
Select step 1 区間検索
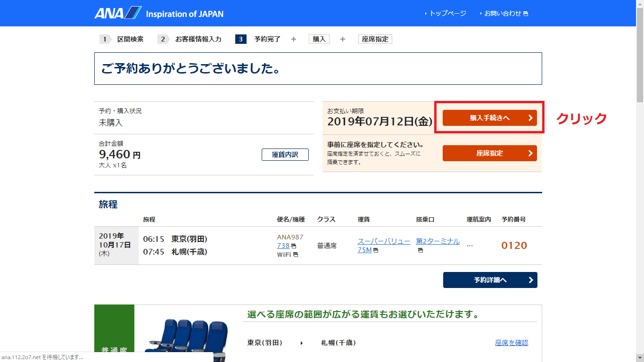[130, 39]
